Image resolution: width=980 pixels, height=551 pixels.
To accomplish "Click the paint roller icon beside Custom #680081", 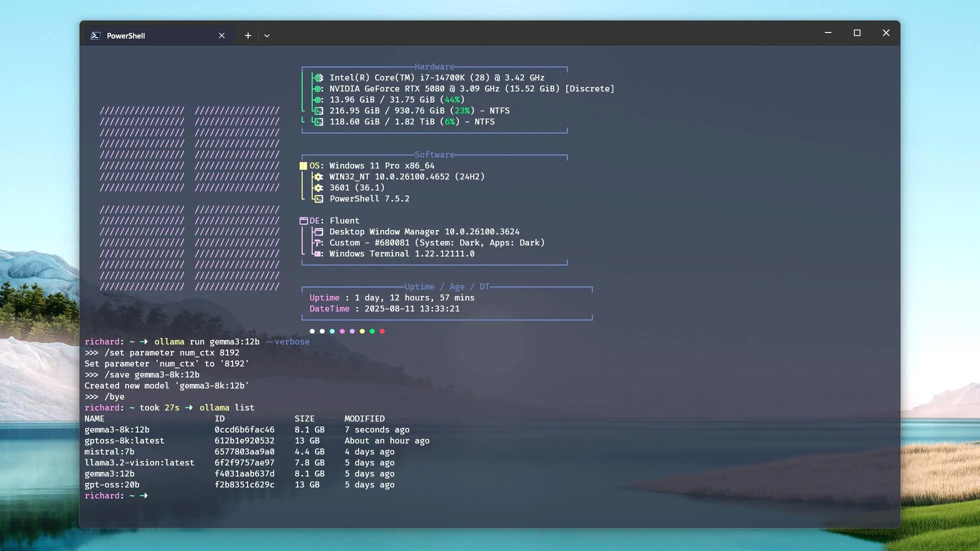I will tap(318, 242).
